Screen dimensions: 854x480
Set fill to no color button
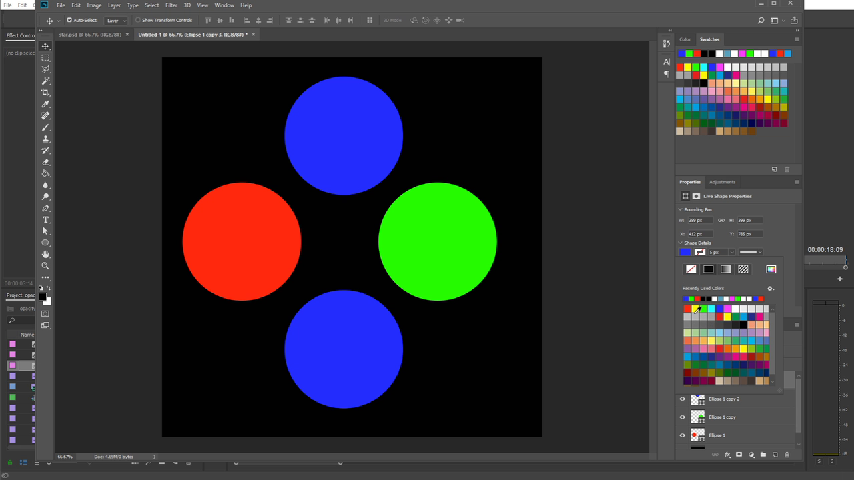pyautogui.click(x=690, y=269)
